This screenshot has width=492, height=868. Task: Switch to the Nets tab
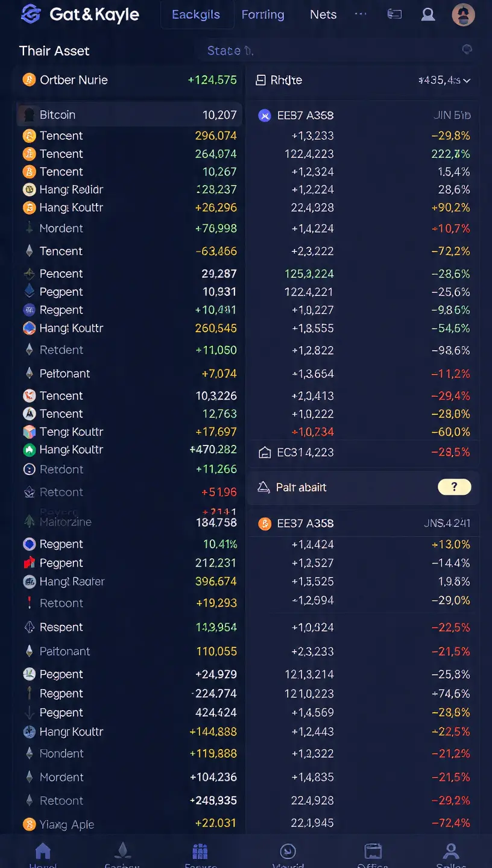pyautogui.click(x=323, y=14)
